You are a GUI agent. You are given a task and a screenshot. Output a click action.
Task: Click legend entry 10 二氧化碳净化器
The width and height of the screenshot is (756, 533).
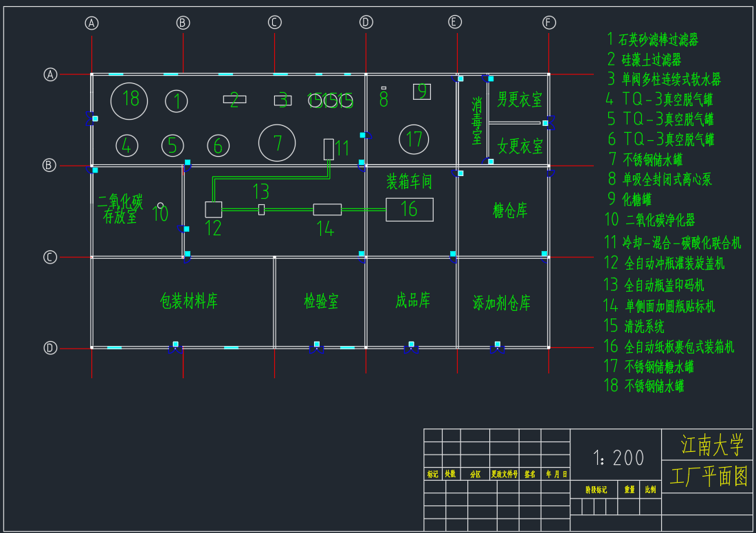click(x=650, y=220)
